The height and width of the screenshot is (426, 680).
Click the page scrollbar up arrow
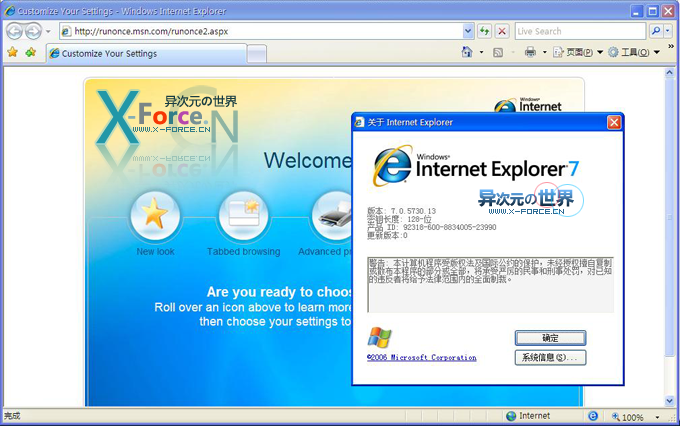(670, 72)
